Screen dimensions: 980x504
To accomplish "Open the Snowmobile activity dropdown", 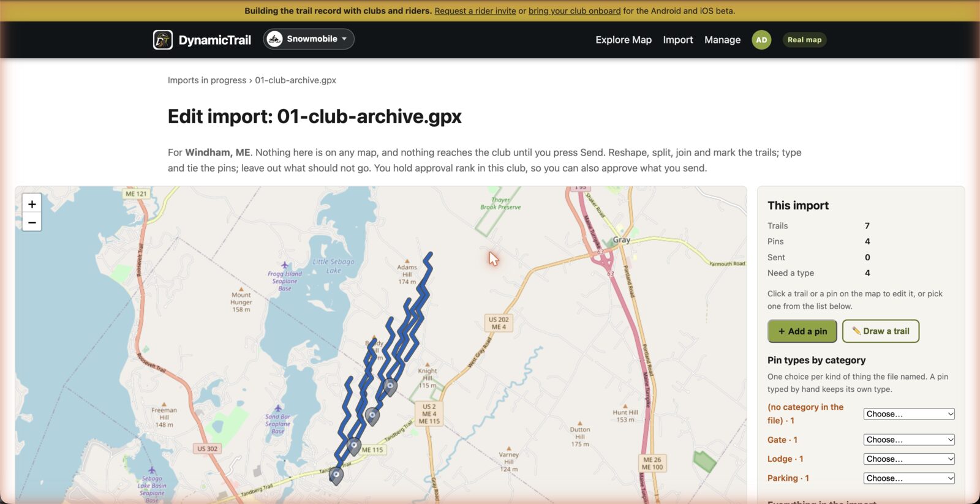I will 309,39.
